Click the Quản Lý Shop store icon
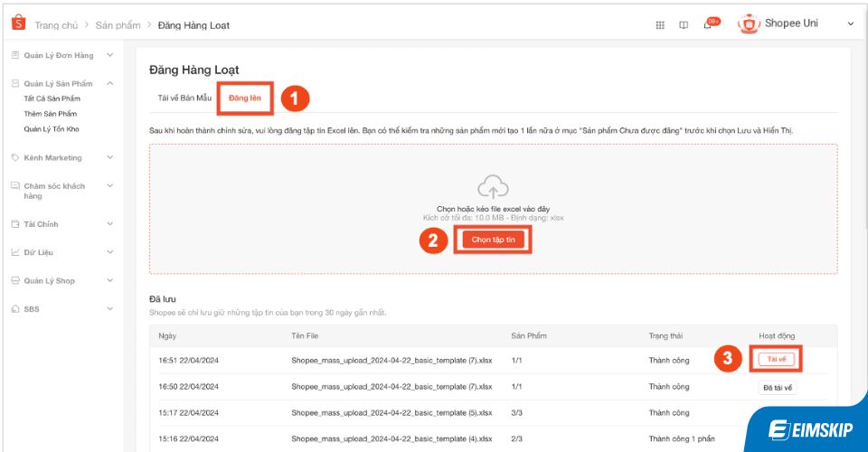Screen dimensions: 868x452 [x=15, y=280]
